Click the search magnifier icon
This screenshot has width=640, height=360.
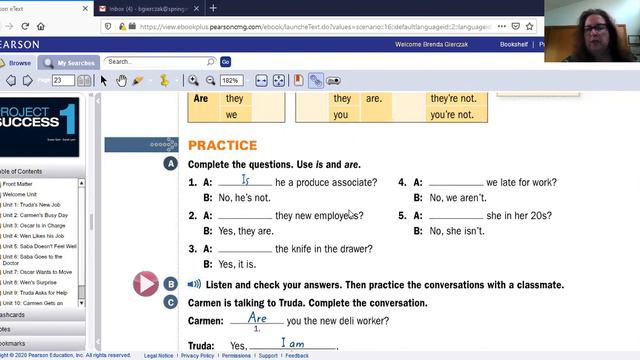[211, 62]
